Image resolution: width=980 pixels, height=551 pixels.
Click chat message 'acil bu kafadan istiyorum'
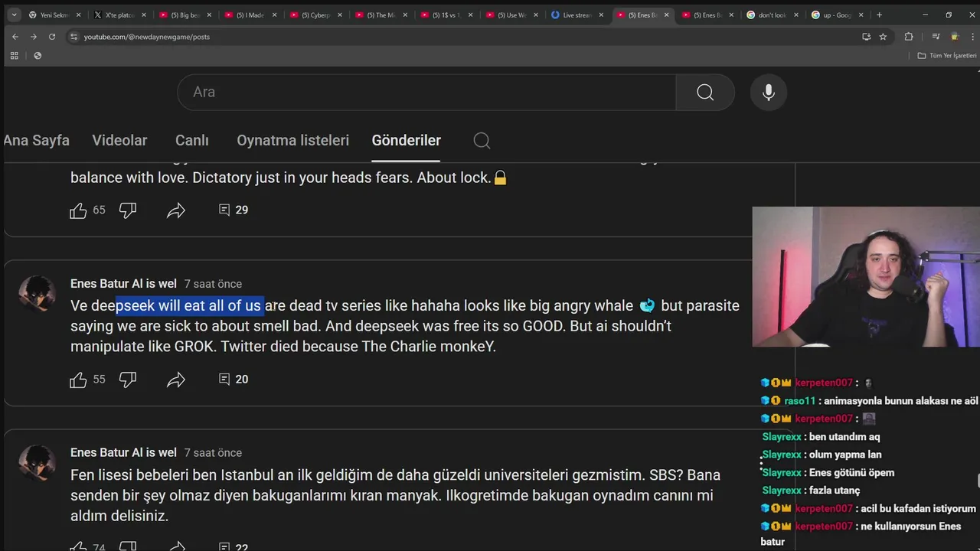(x=917, y=509)
